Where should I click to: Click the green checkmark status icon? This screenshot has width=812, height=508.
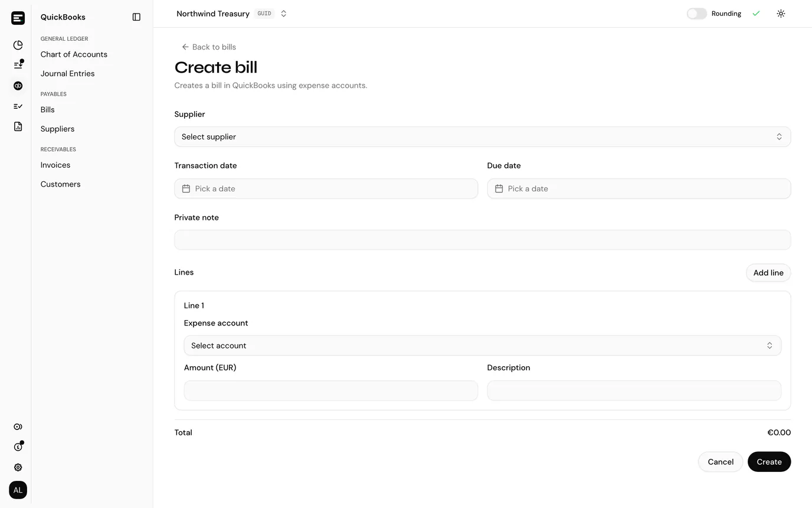click(756, 14)
